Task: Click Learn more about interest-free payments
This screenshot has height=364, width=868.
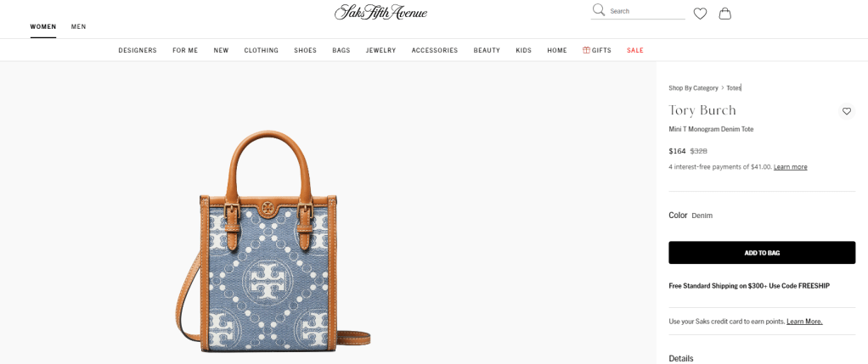Action: click(790, 167)
